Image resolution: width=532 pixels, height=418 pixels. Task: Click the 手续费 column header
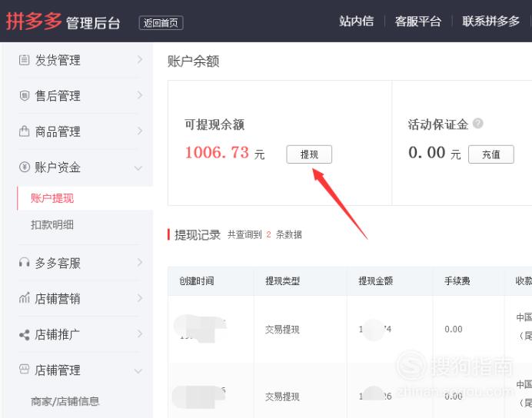coord(457,280)
